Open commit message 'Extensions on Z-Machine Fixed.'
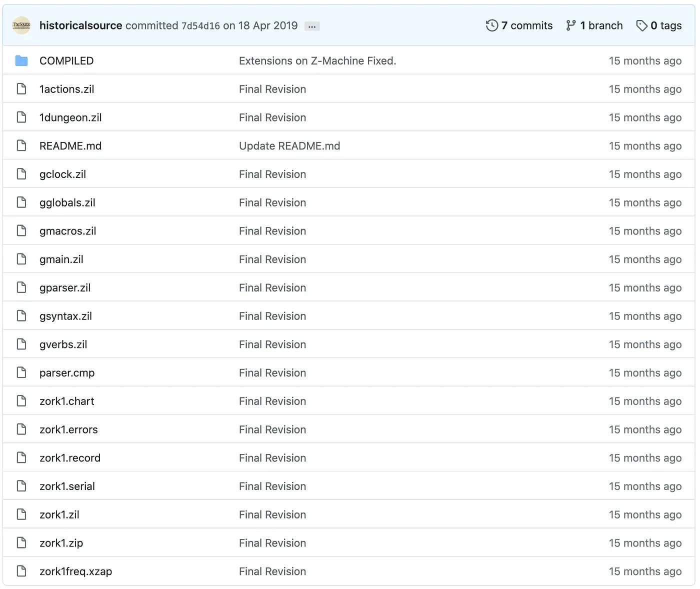The width and height of the screenshot is (700, 589). click(317, 61)
